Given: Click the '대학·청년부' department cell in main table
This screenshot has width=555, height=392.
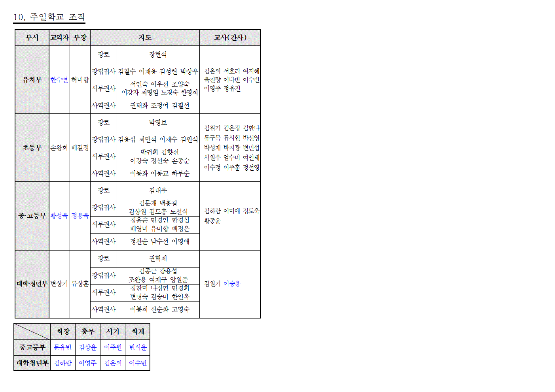Looking at the screenshot, I should [x=32, y=284].
